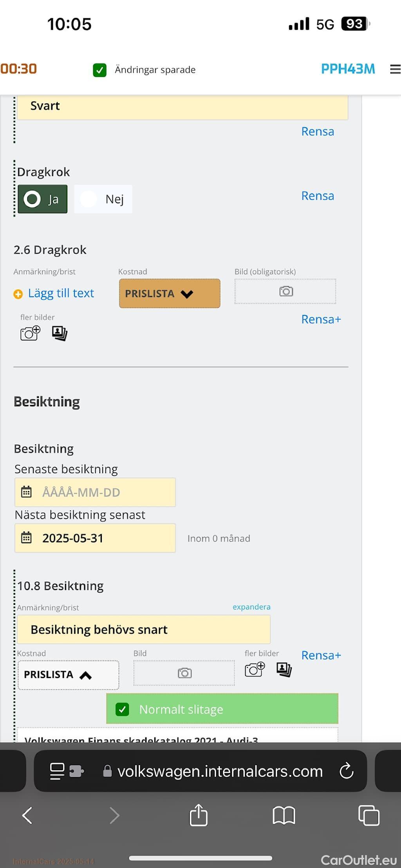
Task: Click the Senaste besiktning date field
Action: coord(95,492)
